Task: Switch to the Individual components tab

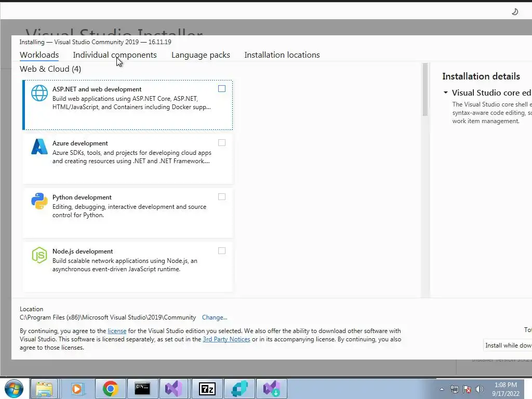Action: (115, 55)
